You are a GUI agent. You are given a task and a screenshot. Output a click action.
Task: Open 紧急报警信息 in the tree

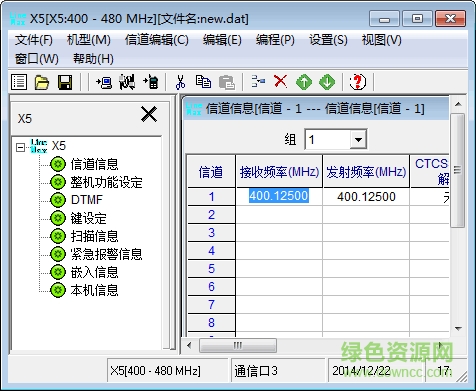tap(106, 254)
